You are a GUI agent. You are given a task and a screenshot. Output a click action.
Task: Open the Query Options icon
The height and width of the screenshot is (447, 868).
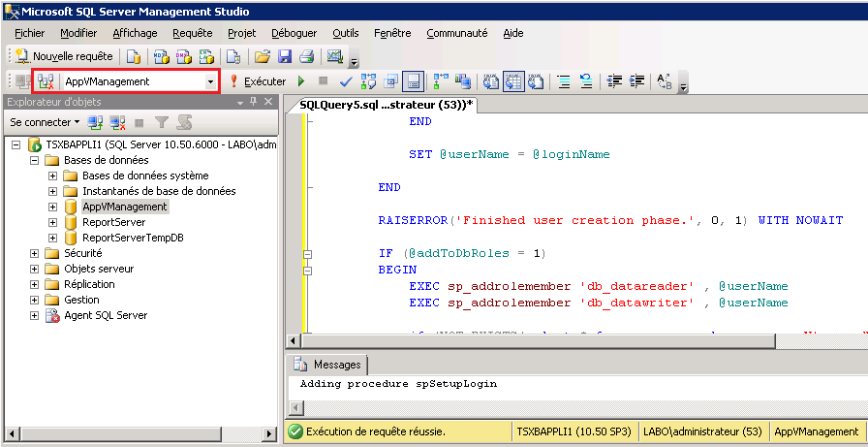click(390, 82)
